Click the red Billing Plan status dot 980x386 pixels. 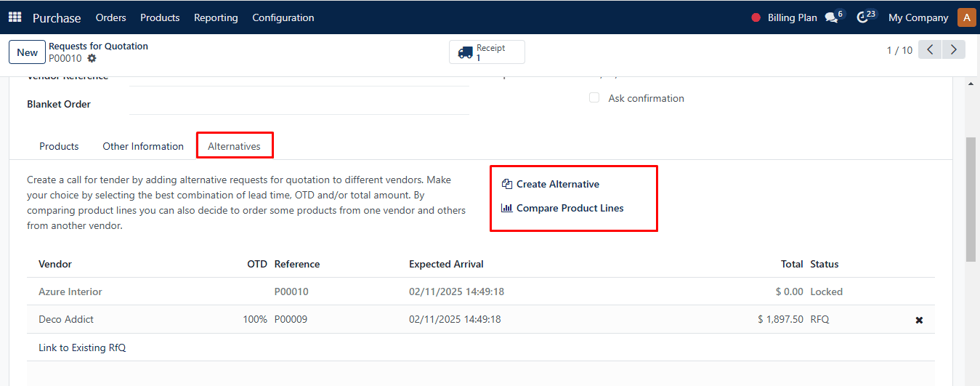[x=756, y=17]
